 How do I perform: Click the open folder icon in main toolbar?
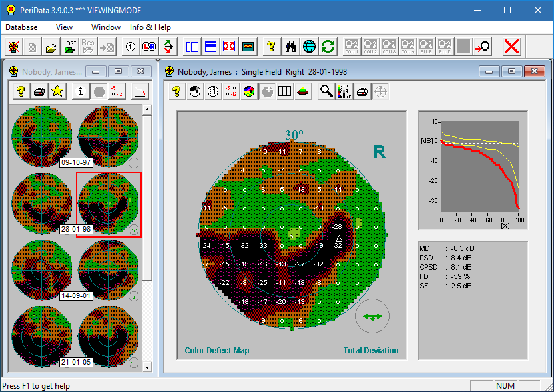pyautogui.click(x=51, y=47)
